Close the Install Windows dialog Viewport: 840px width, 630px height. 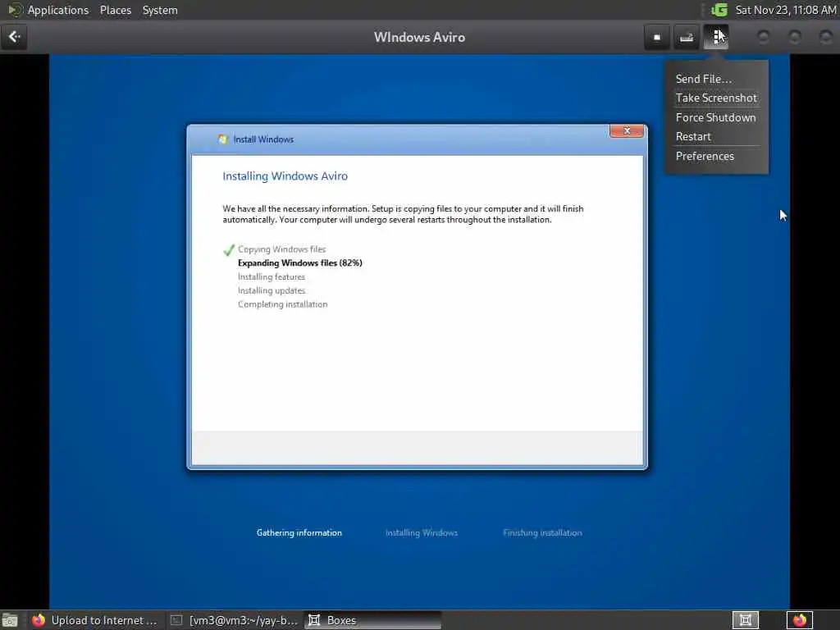click(x=626, y=130)
